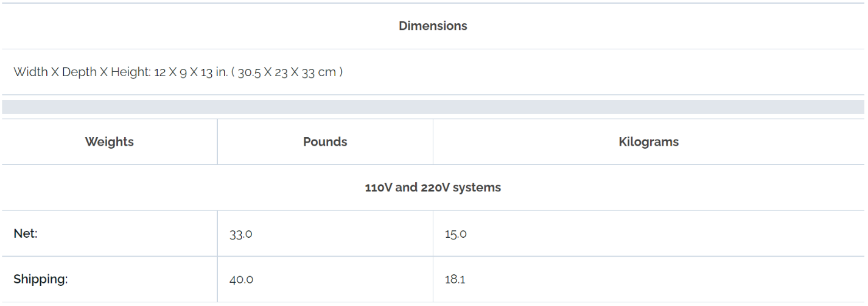This screenshot has height=306, width=868.
Task: Click the Pounds column header
Action: pyautogui.click(x=325, y=142)
